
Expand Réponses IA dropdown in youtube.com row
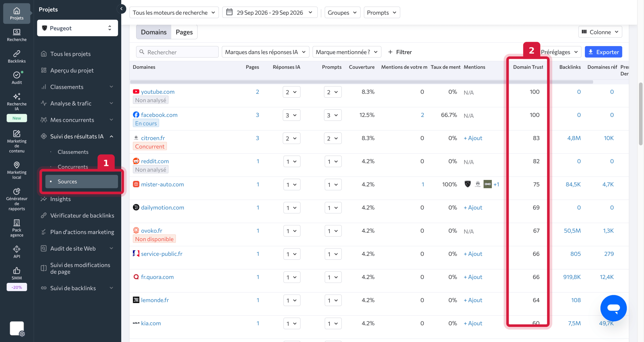(x=291, y=92)
